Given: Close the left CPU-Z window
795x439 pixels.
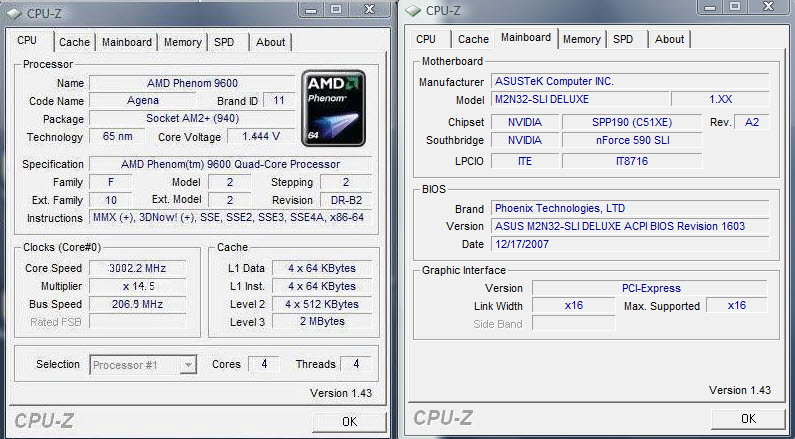Looking at the screenshot, I should pos(370,10).
